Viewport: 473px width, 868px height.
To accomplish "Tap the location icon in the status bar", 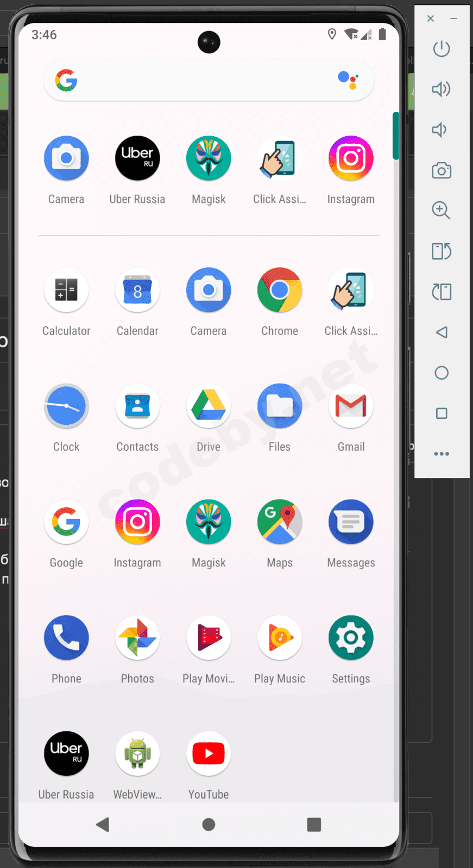I will [332, 35].
